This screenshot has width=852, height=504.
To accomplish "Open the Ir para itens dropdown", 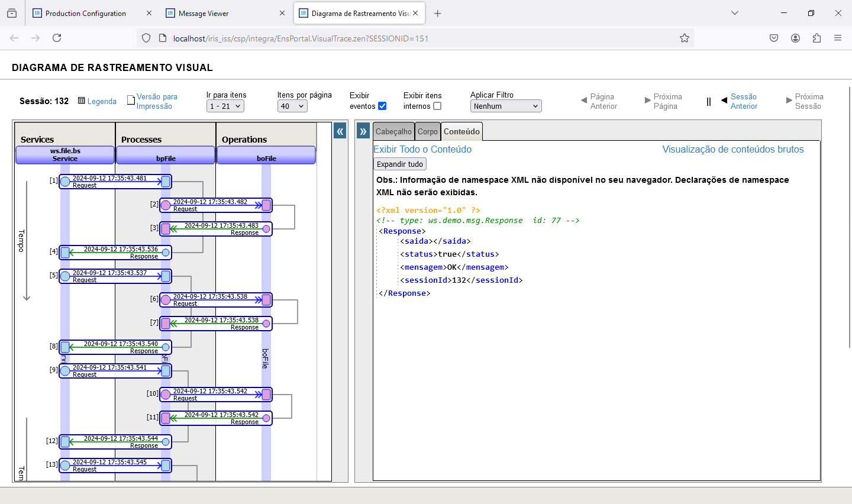I will [x=225, y=106].
